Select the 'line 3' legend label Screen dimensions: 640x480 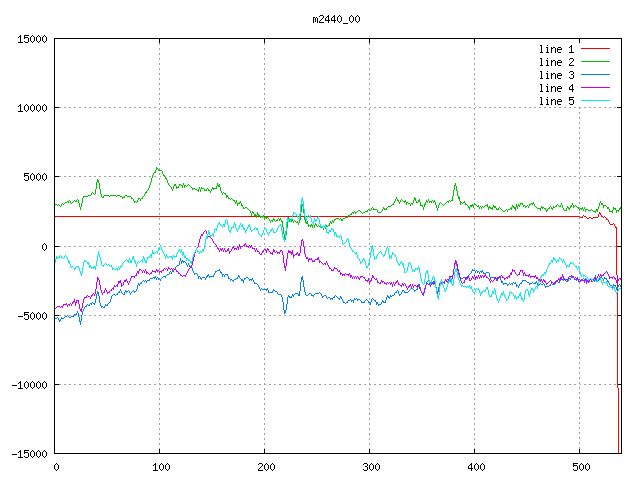point(556,75)
